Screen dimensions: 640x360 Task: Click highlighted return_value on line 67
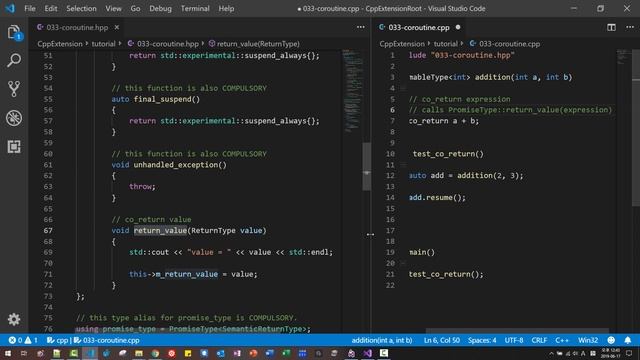click(x=160, y=231)
